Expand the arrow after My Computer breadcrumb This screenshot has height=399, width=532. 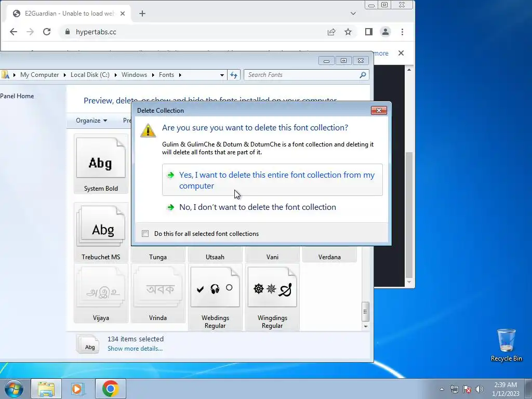coord(64,75)
